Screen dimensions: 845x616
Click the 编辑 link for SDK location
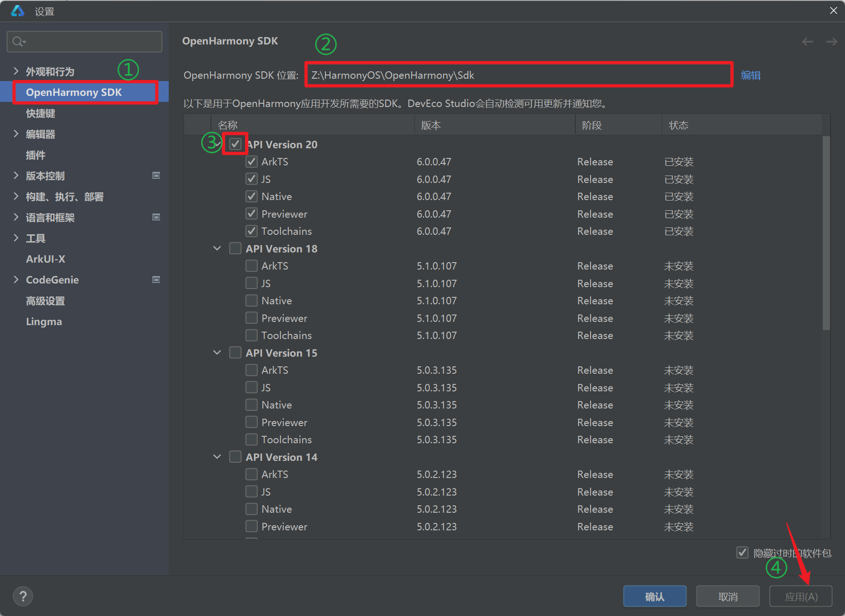751,75
